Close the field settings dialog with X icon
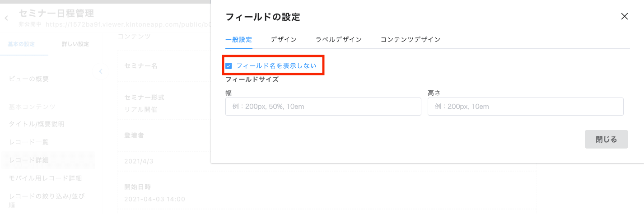The width and height of the screenshot is (644, 214). click(x=625, y=16)
